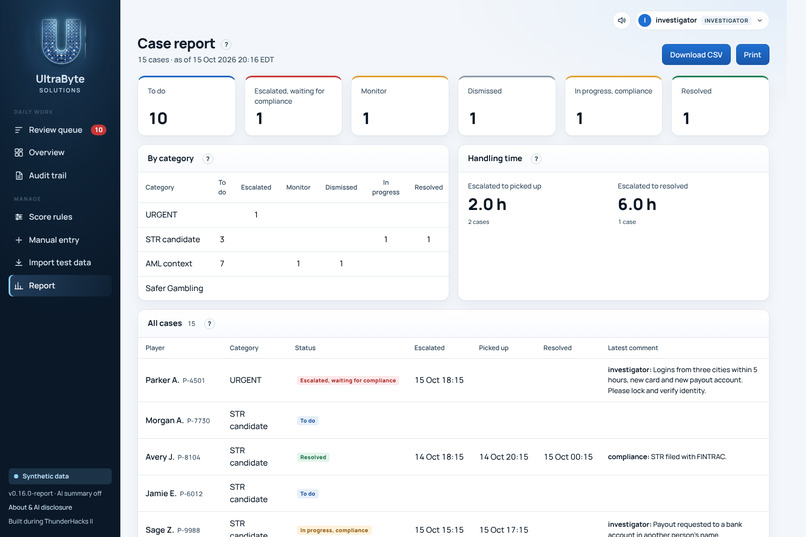Click Escalated, waiting for compliance card

(293, 106)
